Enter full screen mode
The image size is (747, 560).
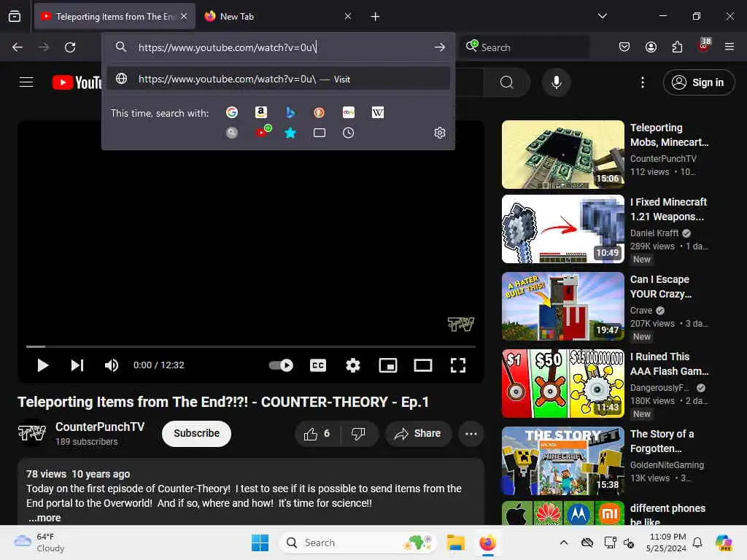click(458, 365)
